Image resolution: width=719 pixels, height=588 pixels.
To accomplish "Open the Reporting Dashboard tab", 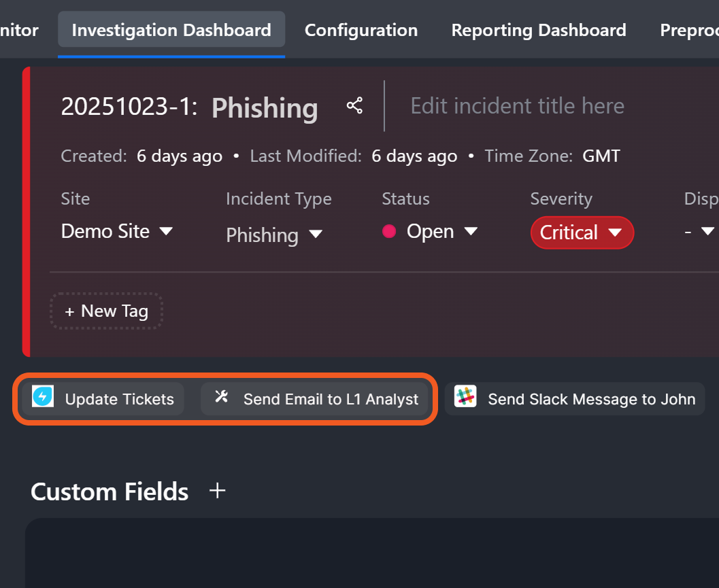I will click(539, 31).
